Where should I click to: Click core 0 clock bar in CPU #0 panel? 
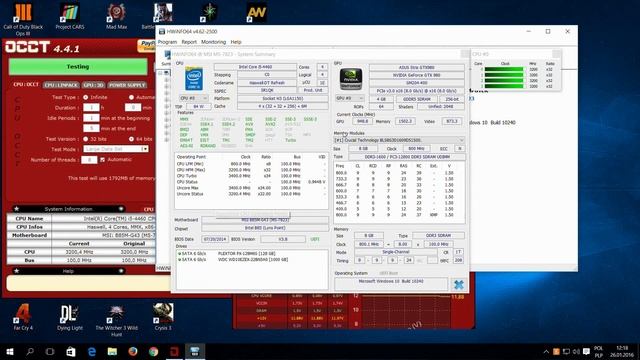pos(504,69)
